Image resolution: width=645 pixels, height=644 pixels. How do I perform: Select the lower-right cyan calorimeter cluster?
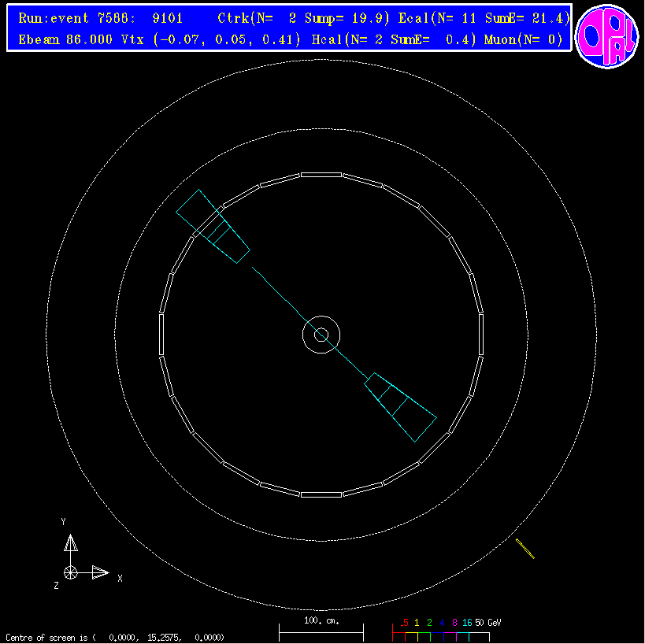401,407
